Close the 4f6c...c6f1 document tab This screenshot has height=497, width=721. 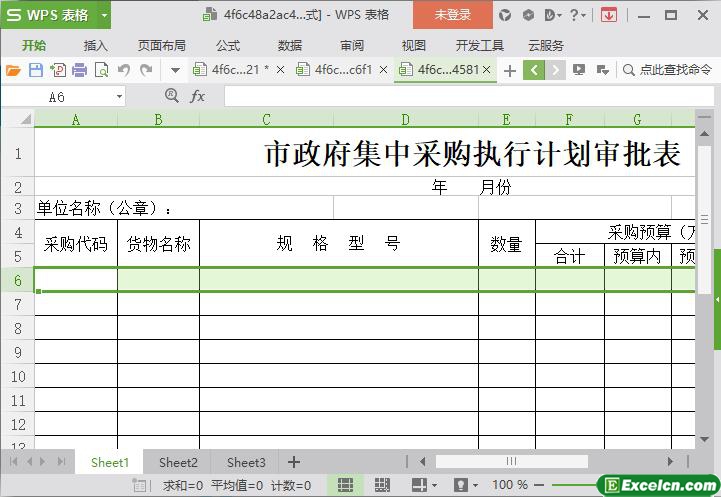(383, 70)
